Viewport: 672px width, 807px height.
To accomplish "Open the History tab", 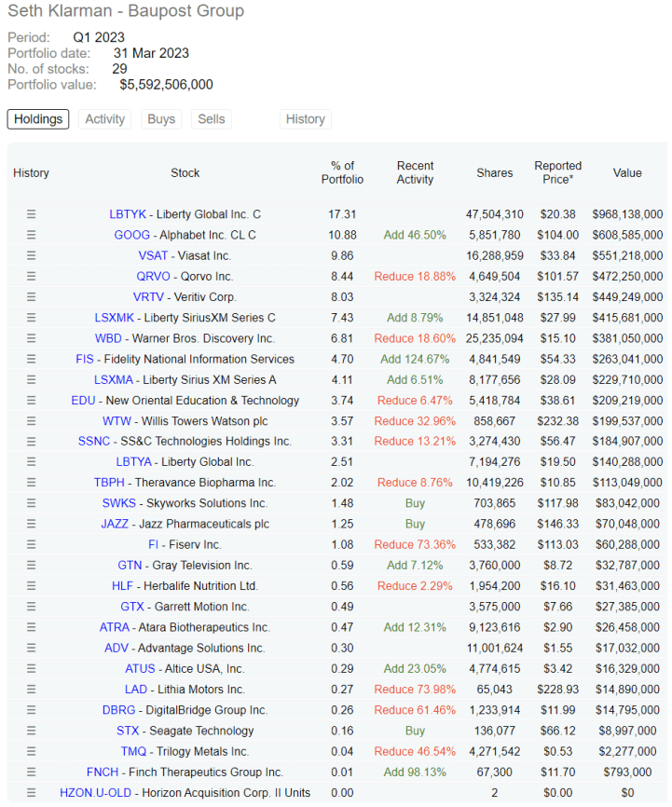I will click(x=305, y=119).
